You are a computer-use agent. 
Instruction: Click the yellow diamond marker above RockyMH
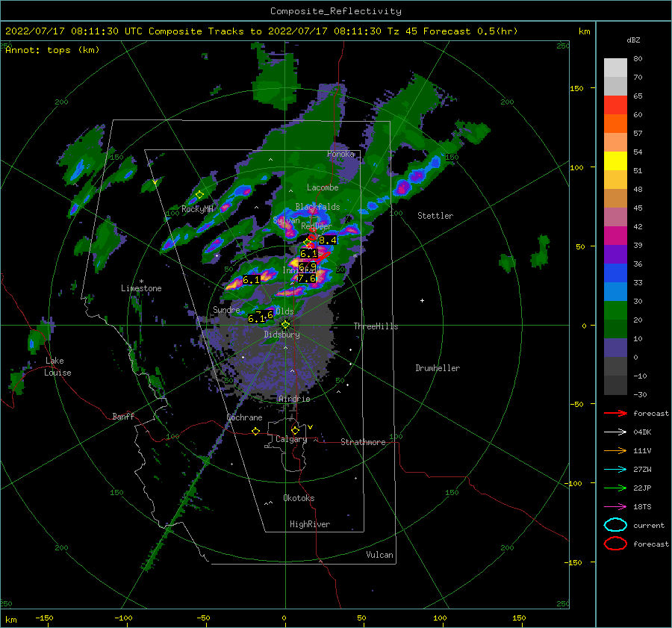[199, 195]
